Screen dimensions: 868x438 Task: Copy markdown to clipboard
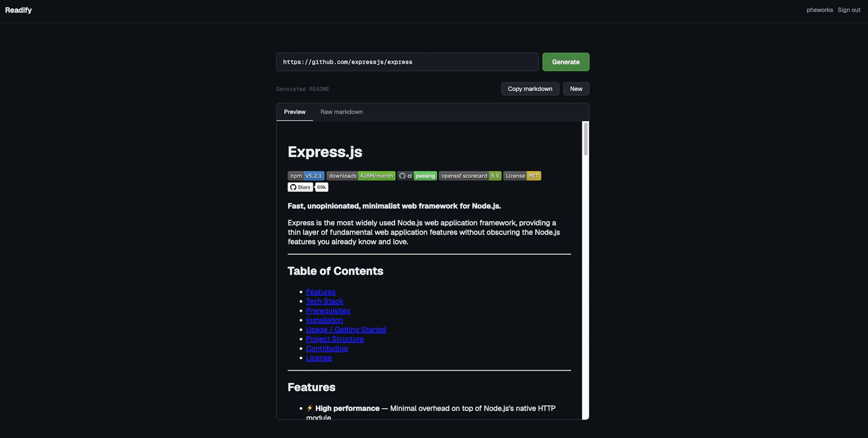click(530, 89)
